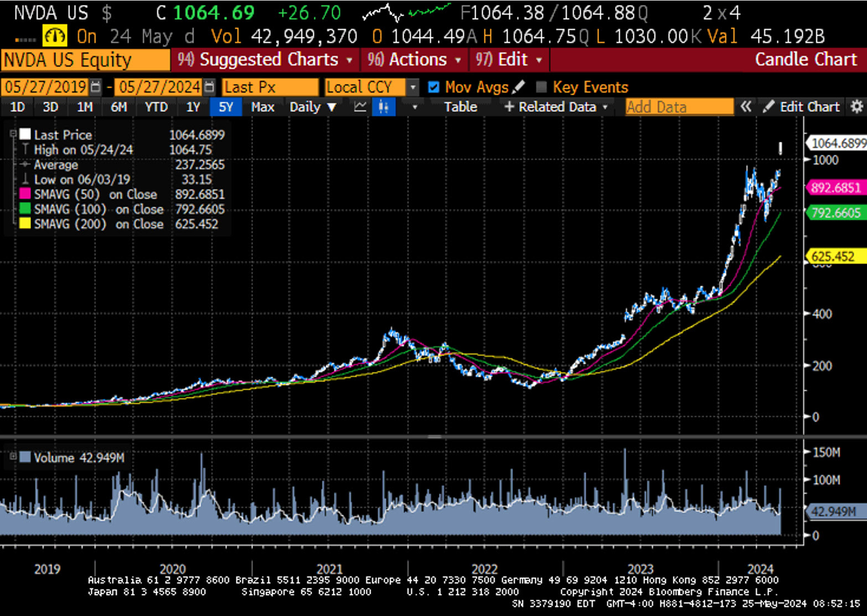Click the Add Data input field
Image resolution: width=867 pixels, height=616 pixels.
[x=679, y=107]
